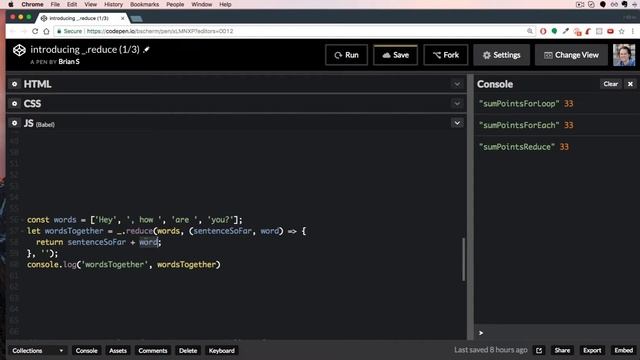This screenshot has height=360, width=640.
Task: Click the Delete footer button
Action: point(188,350)
